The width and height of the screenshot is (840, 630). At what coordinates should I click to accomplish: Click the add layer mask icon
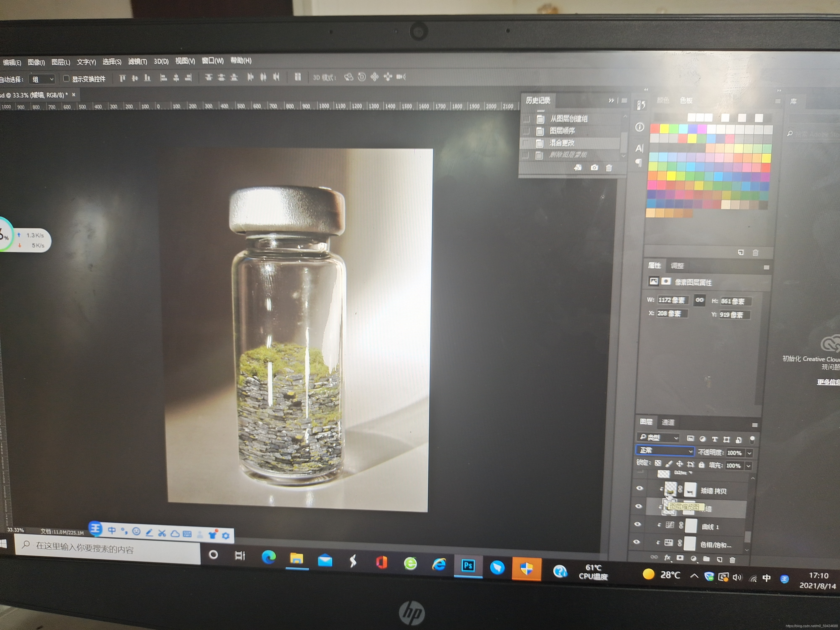[x=680, y=558]
